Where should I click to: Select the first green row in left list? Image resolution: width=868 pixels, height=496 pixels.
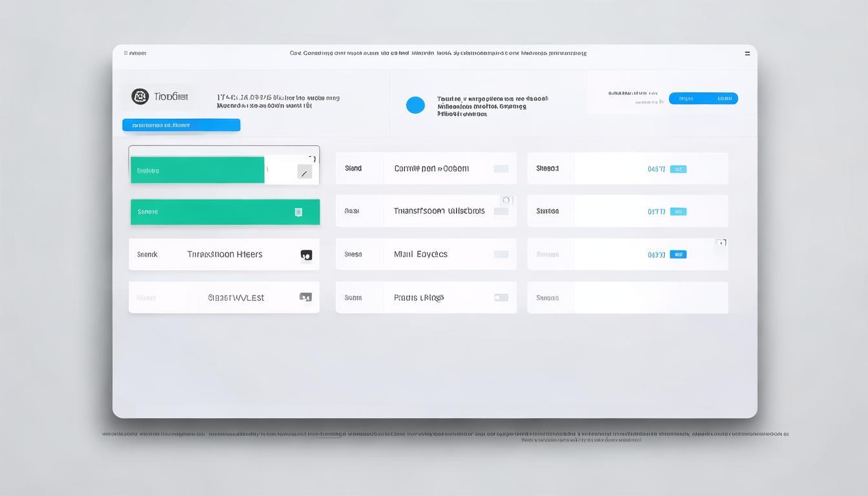click(197, 170)
